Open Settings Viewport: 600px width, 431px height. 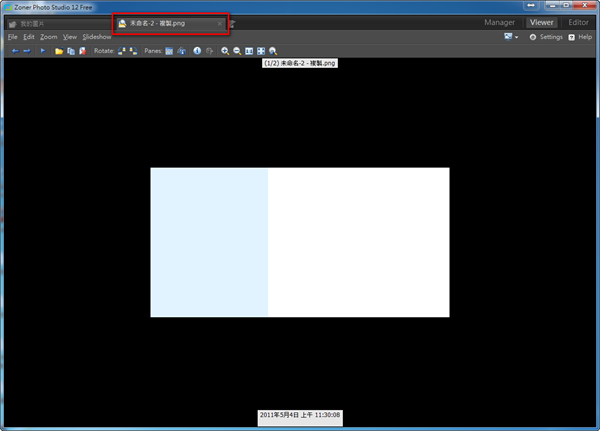coord(546,37)
